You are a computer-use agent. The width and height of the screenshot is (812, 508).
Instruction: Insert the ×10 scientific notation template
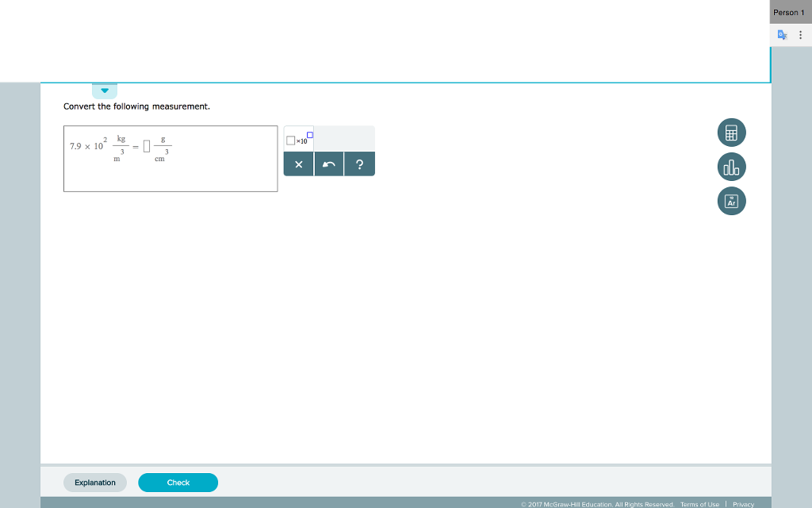(x=300, y=140)
